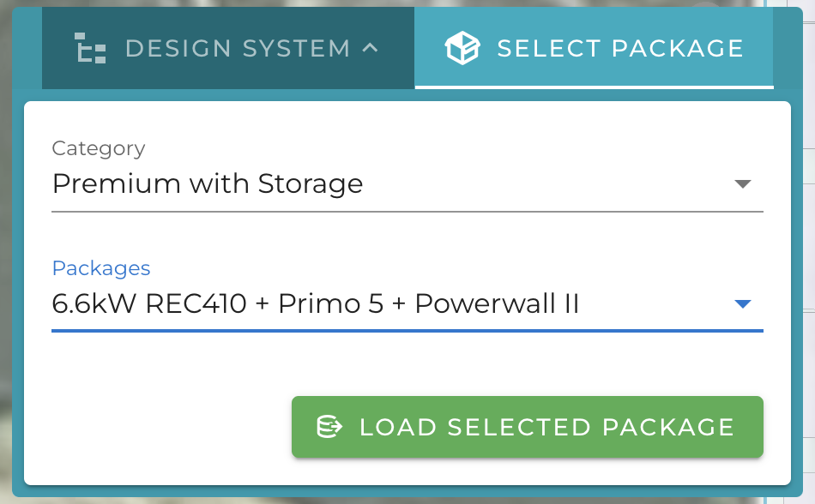Click the gray Category field label
The height and width of the screenshot is (504, 815).
click(x=99, y=148)
